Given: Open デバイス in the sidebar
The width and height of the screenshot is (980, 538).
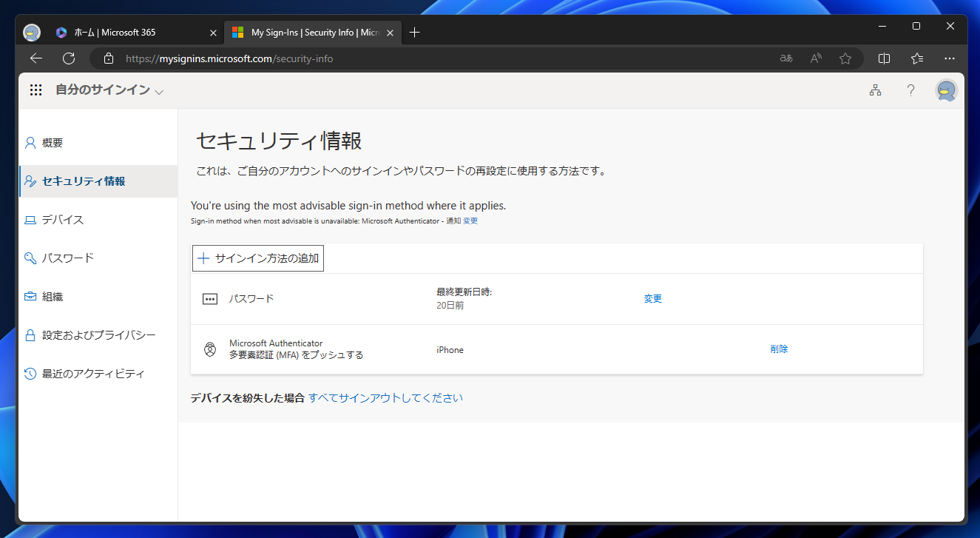Looking at the screenshot, I should [98, 220].
